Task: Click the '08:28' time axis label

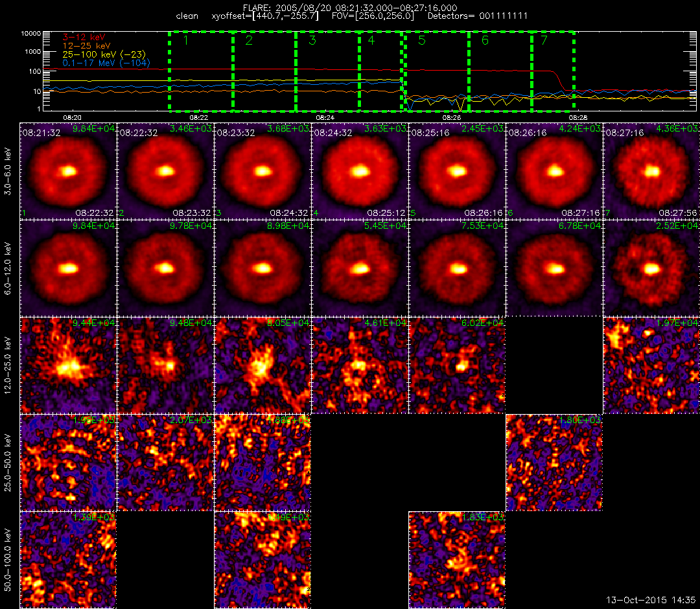Action: click(578, 118)
